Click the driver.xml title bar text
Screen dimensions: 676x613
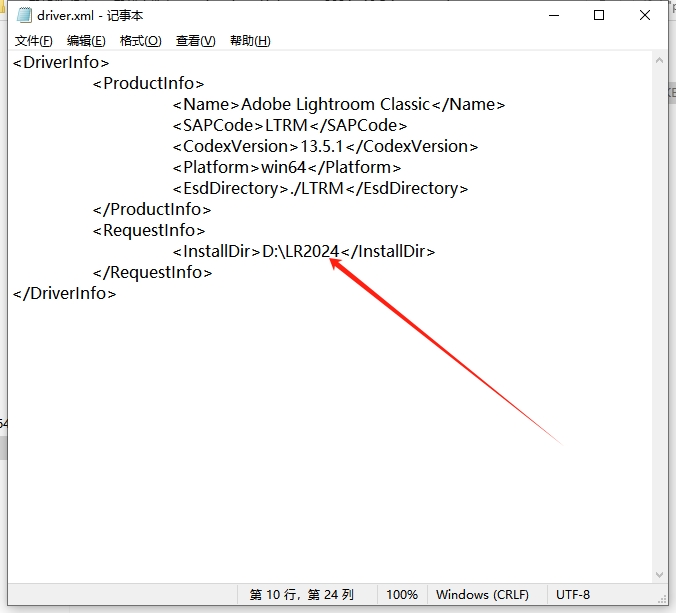click(90, 16)
